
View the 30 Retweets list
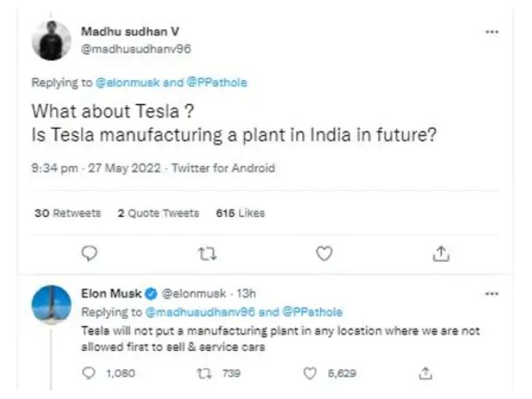coord(68,213)
